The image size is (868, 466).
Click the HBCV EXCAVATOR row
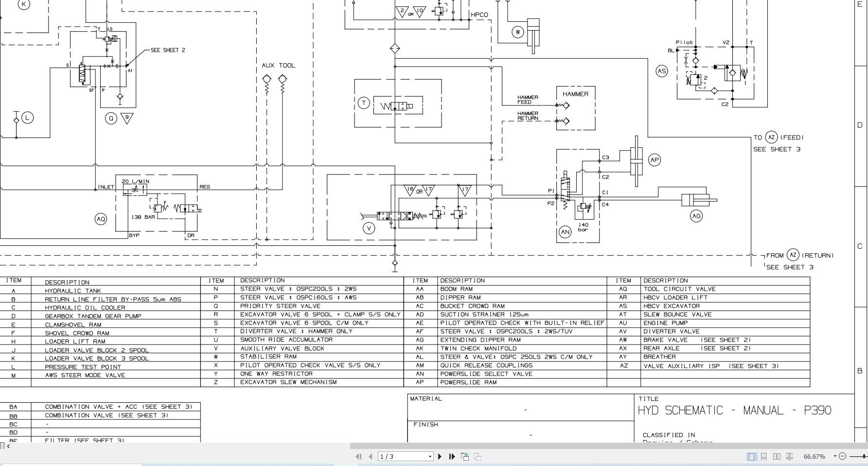tap(709, 306)
